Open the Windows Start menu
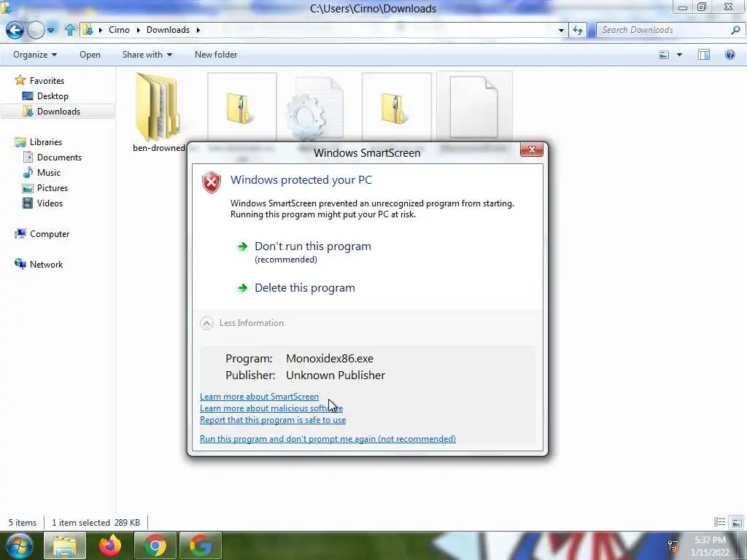747x560 pixels. tap(19, 545)
